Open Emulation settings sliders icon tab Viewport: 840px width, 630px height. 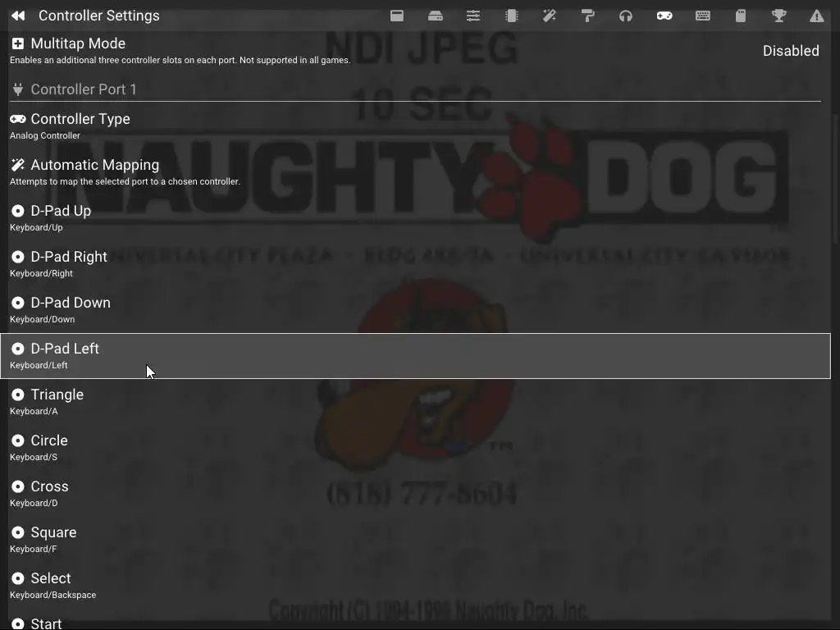(473, 16)
